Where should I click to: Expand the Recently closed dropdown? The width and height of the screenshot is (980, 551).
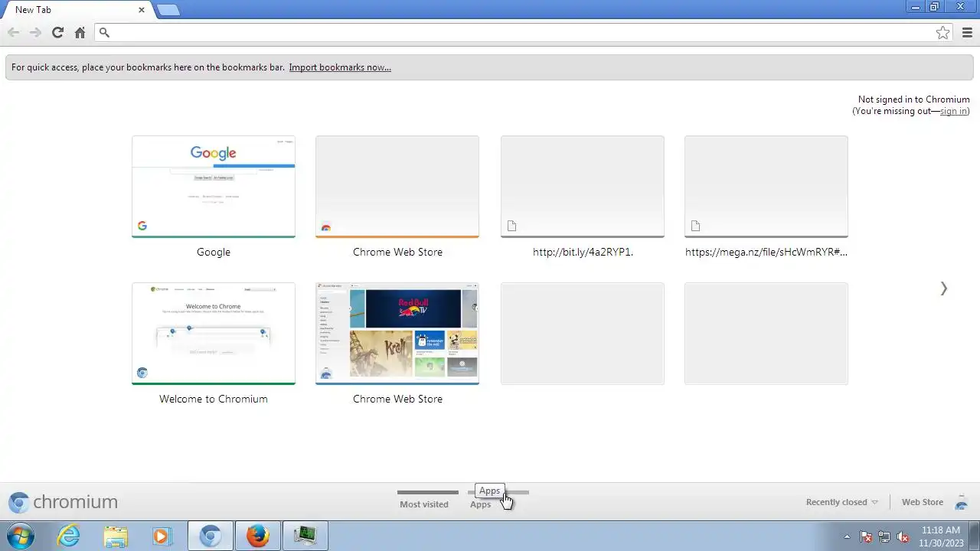pyautogui.click(x=841, y=502)
